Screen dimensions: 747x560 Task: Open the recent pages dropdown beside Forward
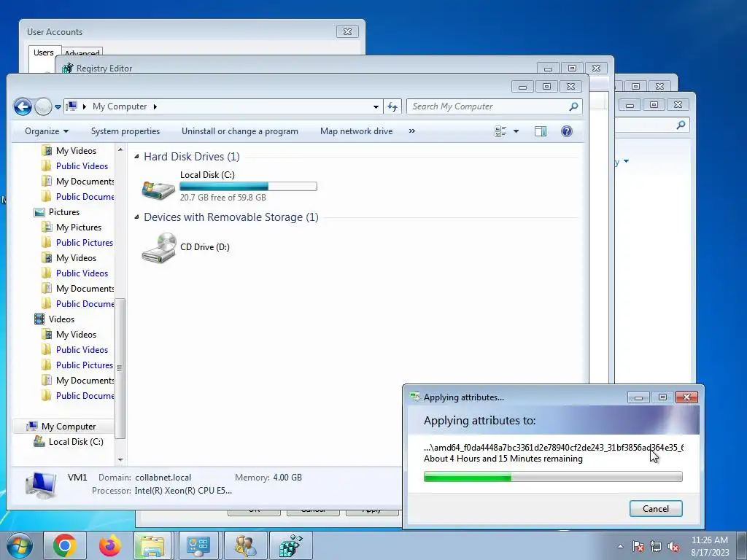tap(58, 107)
